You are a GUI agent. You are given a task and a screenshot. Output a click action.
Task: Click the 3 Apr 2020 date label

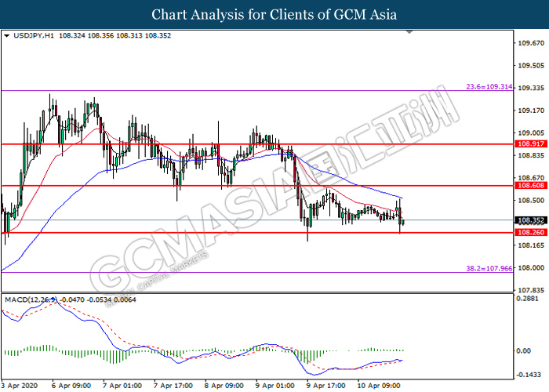pos(20,386)
